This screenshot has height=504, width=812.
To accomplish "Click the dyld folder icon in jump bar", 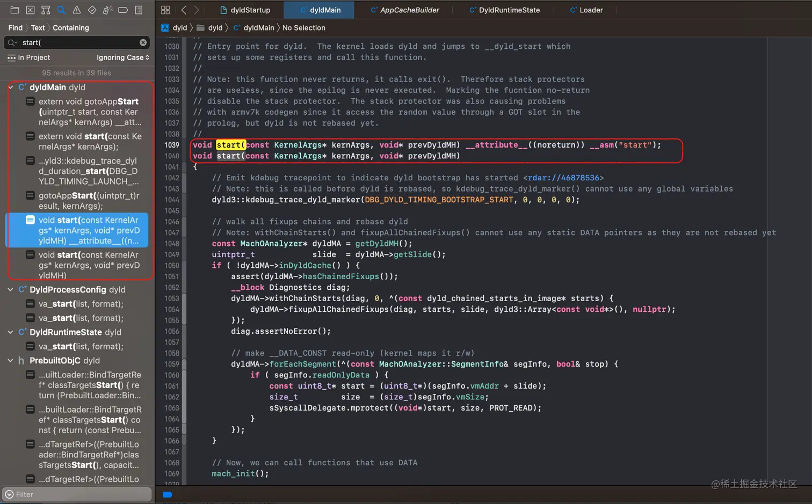I will point(201,28).
